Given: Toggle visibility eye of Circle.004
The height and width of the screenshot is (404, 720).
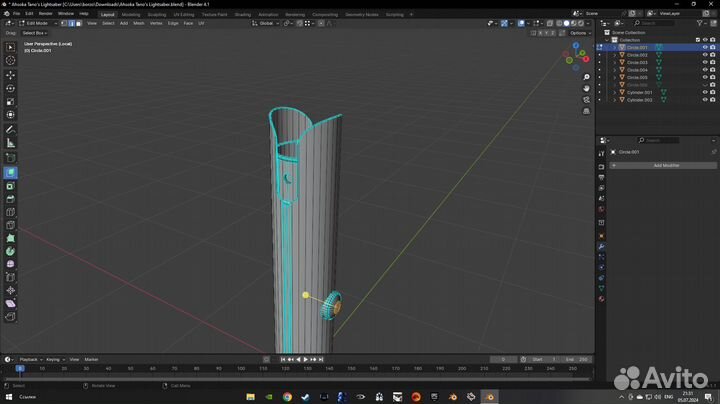Looking at the screenshot, I should click(x=705, y=70).
